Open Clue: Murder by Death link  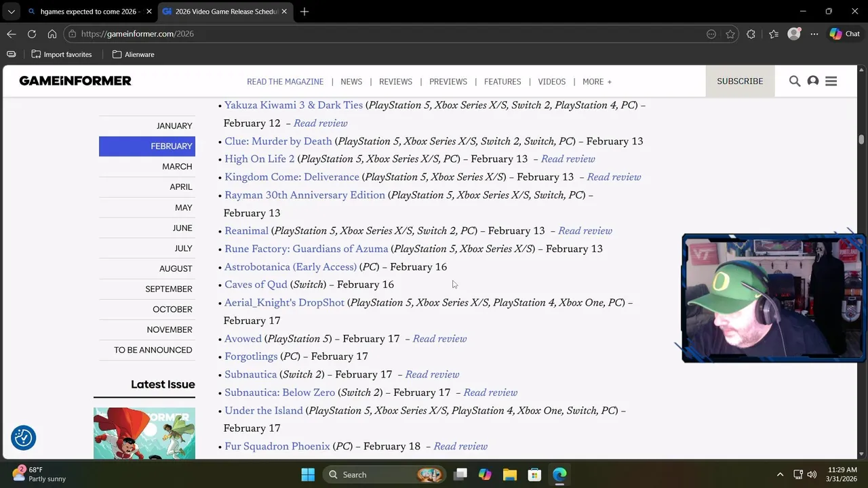[278, 141]
